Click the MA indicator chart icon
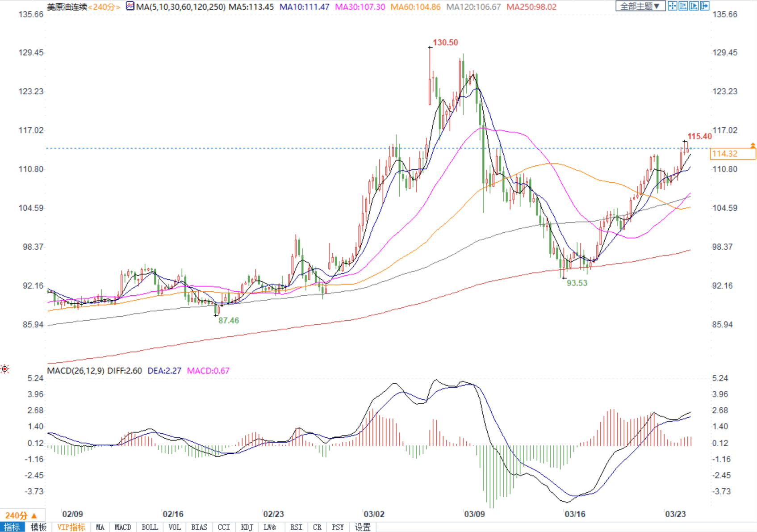 click(130, 6)
